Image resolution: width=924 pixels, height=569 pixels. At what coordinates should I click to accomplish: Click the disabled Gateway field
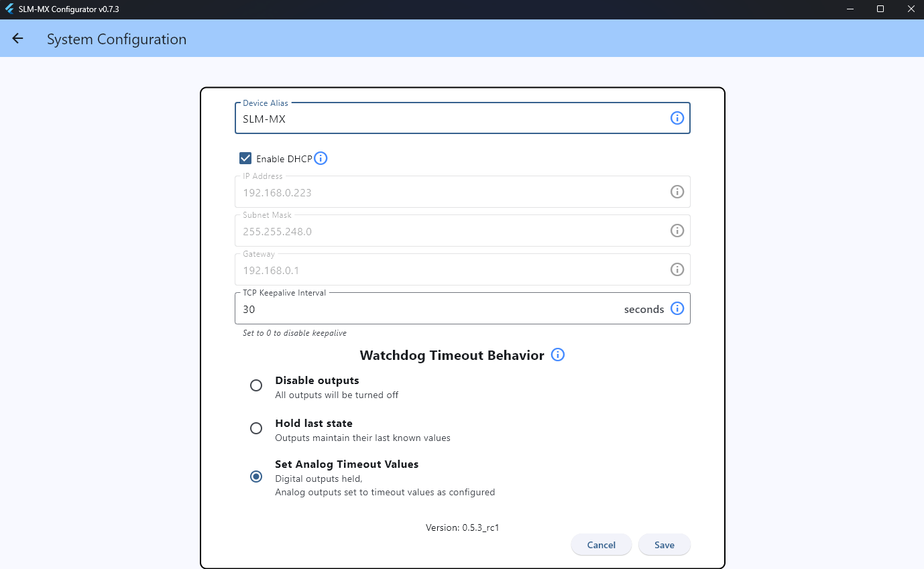pyautogui.click(x=463, y=269)
